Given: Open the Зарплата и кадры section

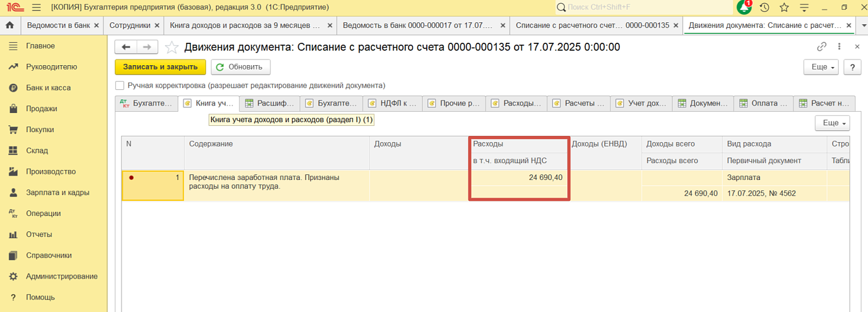Looking at the screenshot, I should pyautogui.click(x=57, y=192).
